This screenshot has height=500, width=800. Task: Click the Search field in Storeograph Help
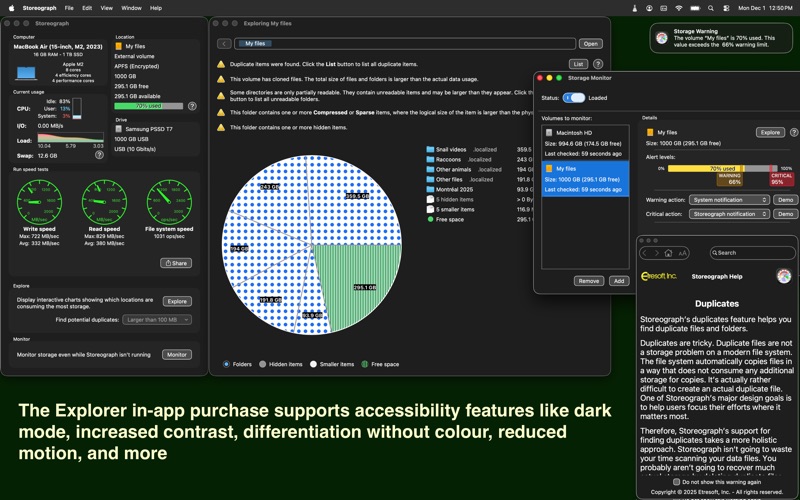tap(752, 253)
